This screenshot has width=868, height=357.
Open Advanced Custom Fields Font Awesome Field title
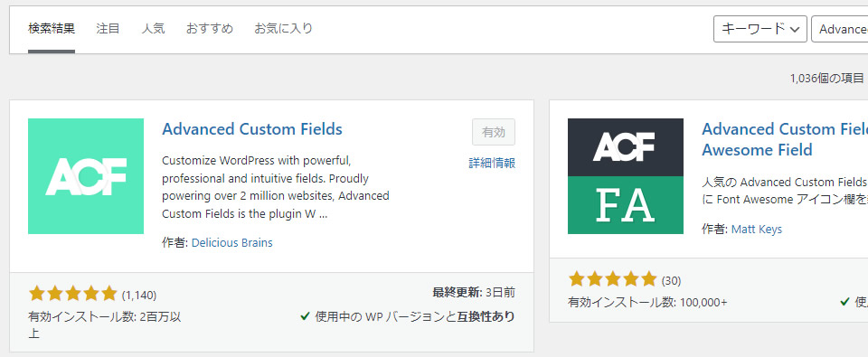(785, 139)
